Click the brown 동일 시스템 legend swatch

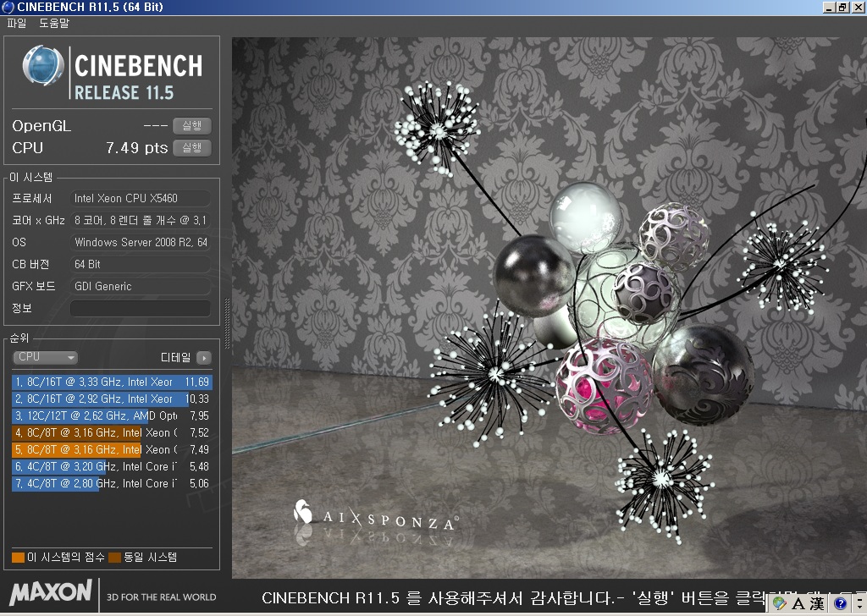pyautogui.click(x=115, y=557)
